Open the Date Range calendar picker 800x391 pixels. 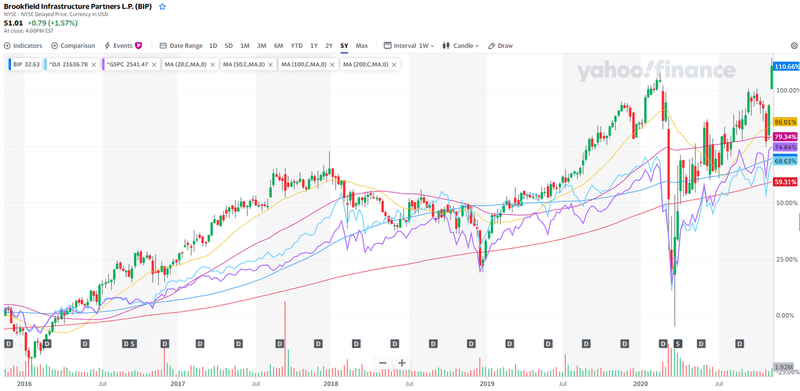(x=181, y=45)
